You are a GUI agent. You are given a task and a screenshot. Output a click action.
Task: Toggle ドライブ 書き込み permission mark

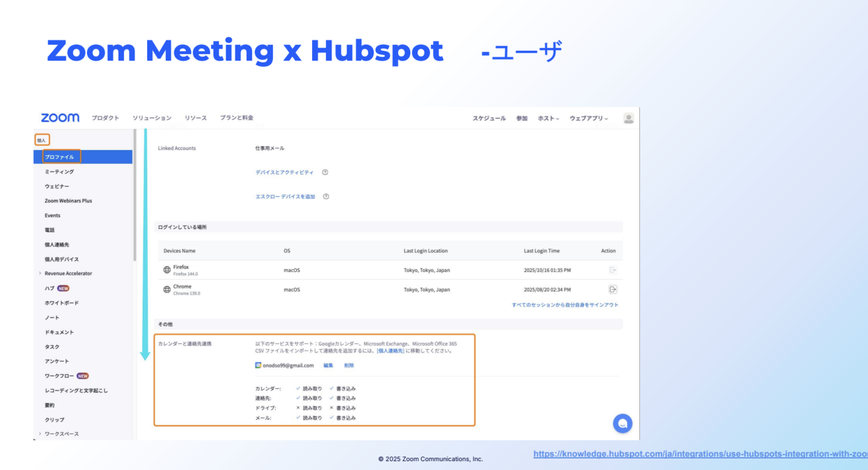(331, 408)
